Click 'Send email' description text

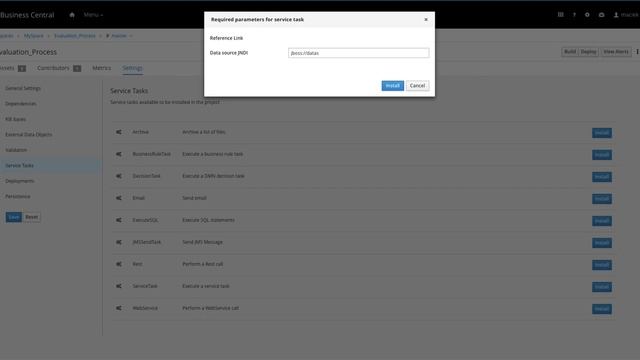pos(194,198)
